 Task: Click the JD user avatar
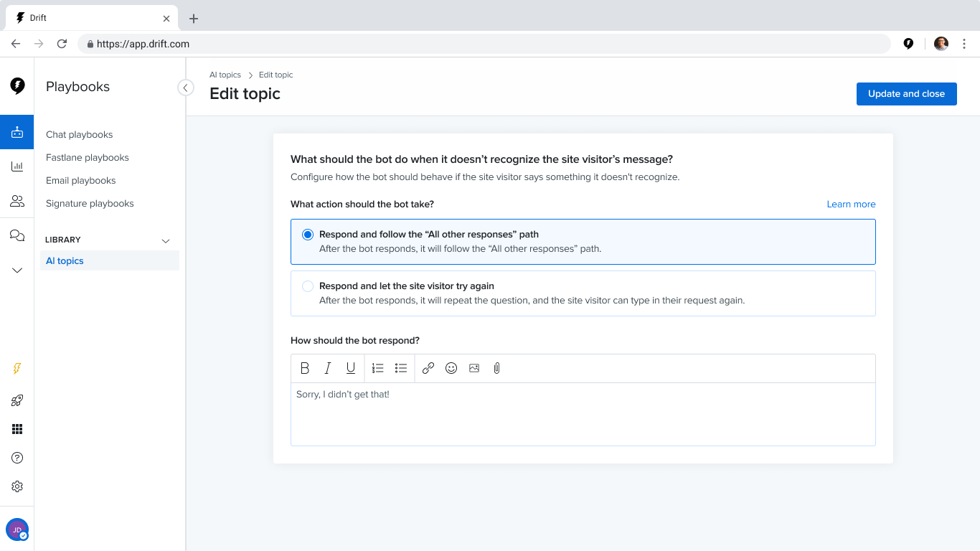pyautogui.click(x=17, y=529)
